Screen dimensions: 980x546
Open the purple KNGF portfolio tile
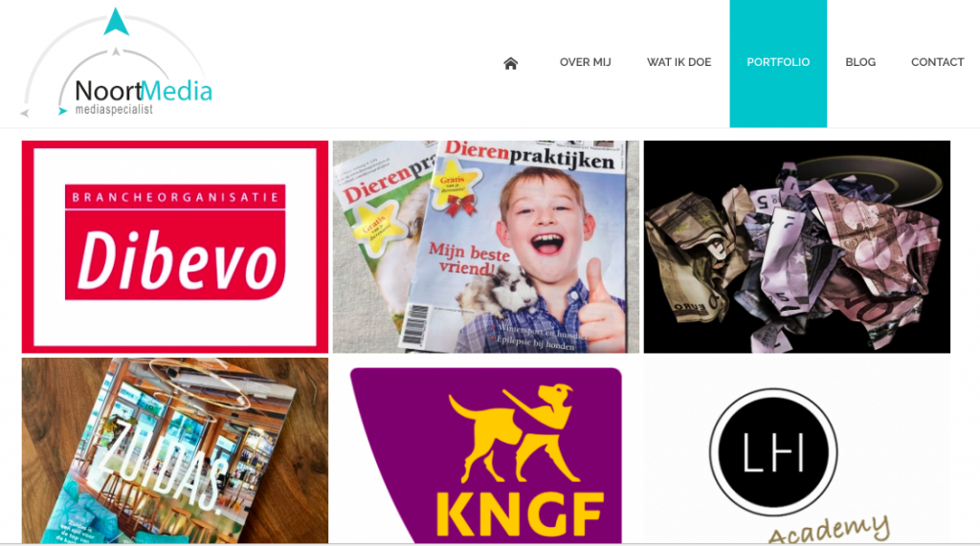click(485, 450)
